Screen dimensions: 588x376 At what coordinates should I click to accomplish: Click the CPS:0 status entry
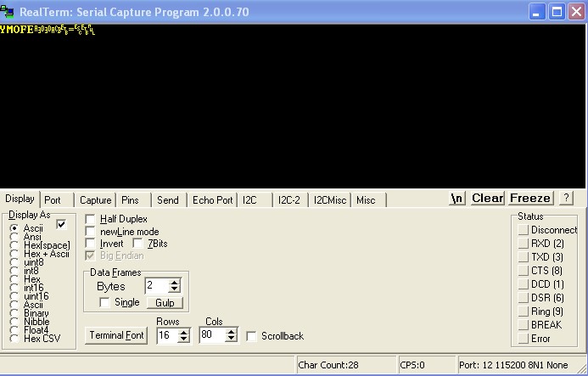[426, 365]
